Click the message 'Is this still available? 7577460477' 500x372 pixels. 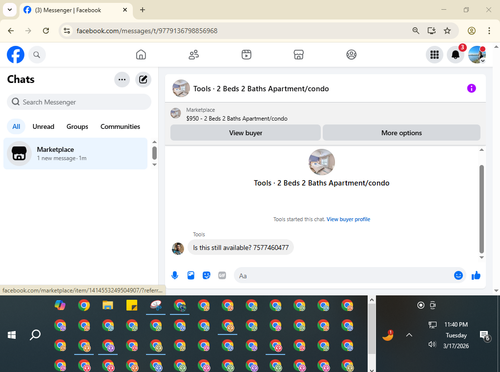(241, 248)
